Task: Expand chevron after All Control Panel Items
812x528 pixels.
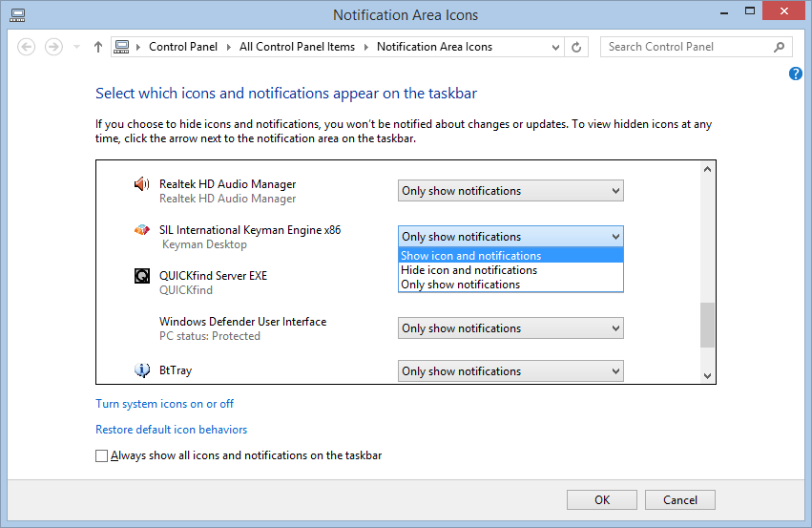Action: pyautogui.click(x=366, y=47)
